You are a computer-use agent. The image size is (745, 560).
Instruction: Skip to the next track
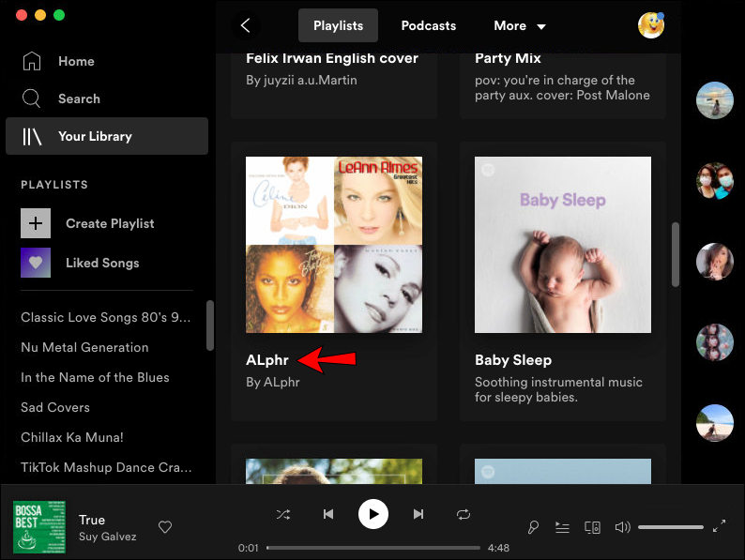(418, 514)
